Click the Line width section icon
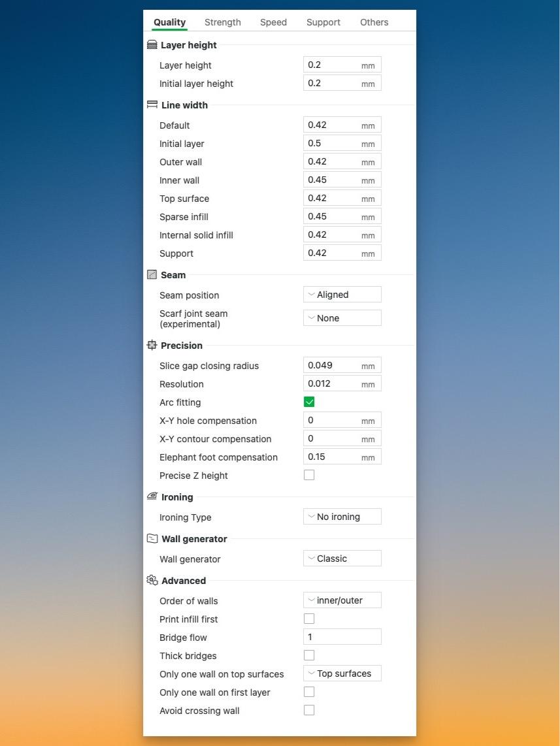 (152, 105)
